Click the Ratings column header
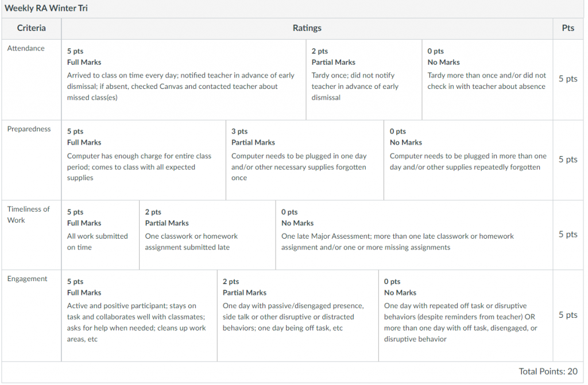 pos(307,28)
